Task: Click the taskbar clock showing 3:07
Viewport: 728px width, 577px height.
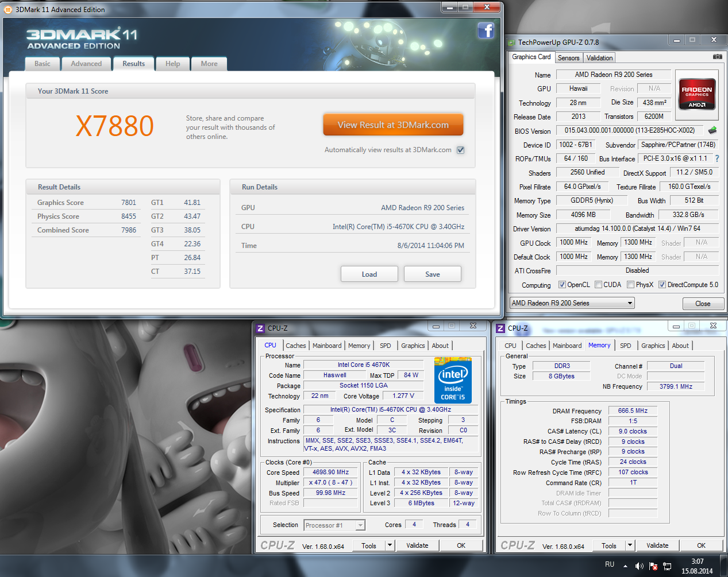Action: (698, 561)
